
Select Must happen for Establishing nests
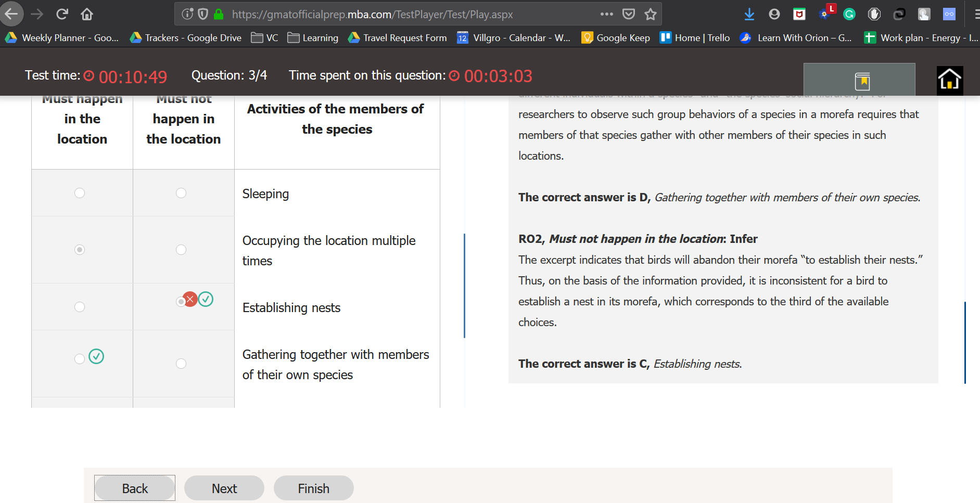(80, 307)
